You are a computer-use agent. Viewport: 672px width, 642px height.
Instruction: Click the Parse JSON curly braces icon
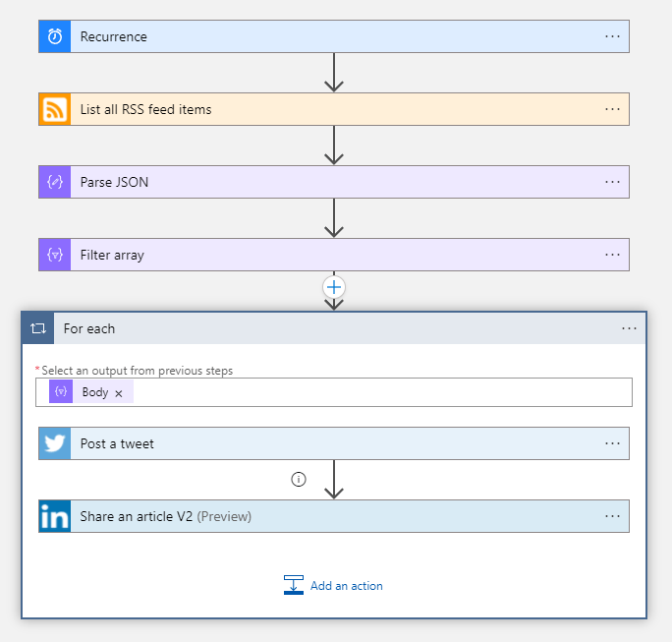click(x=55, y=182)
